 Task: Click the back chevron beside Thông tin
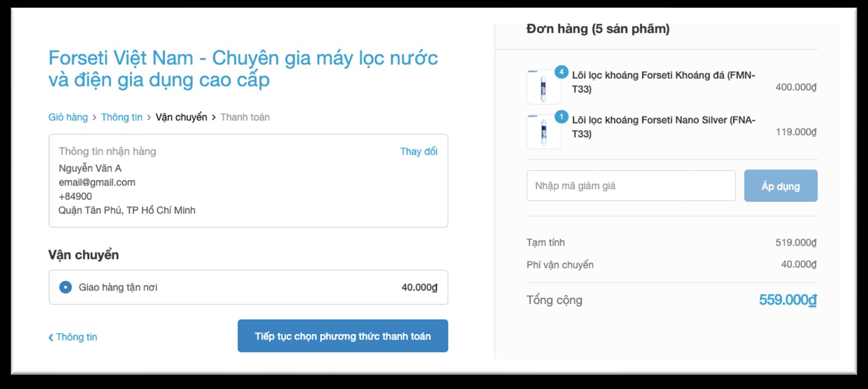tap(51, 338)
